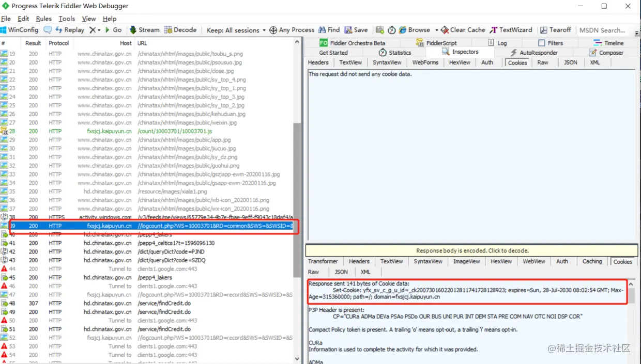641x364 pixels.
Task: Sort sessions by URL column header
Action: pyautogui.click(x=142, y=43)
